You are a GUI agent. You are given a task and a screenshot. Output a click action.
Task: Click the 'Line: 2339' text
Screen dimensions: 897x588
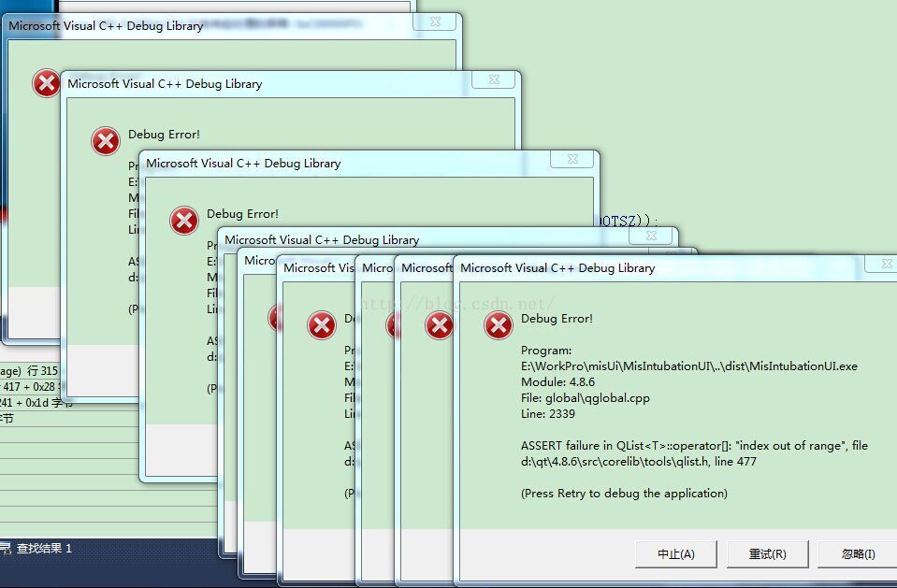pyautogui.click(x=547, y=413)
